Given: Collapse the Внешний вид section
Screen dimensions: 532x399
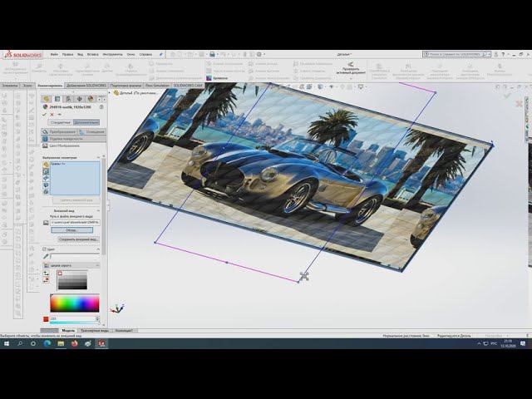Looking at the screenshot, I should click(98, 210).
